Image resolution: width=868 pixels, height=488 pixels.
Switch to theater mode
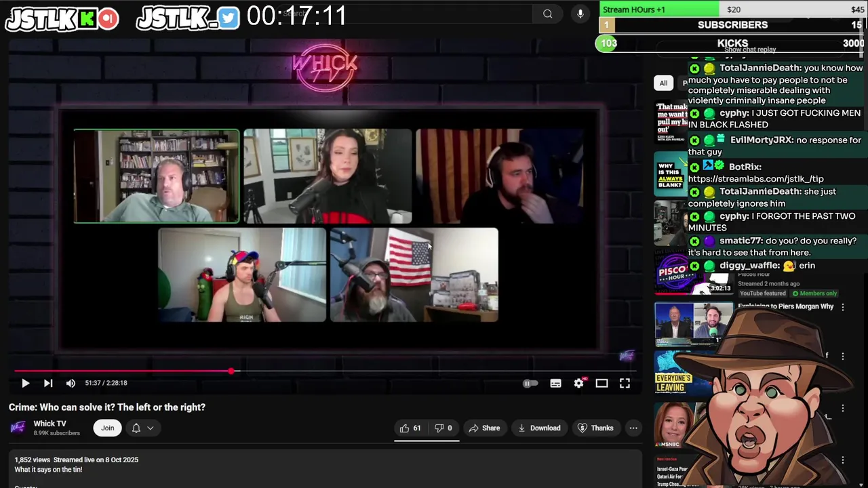coord(601,384)
